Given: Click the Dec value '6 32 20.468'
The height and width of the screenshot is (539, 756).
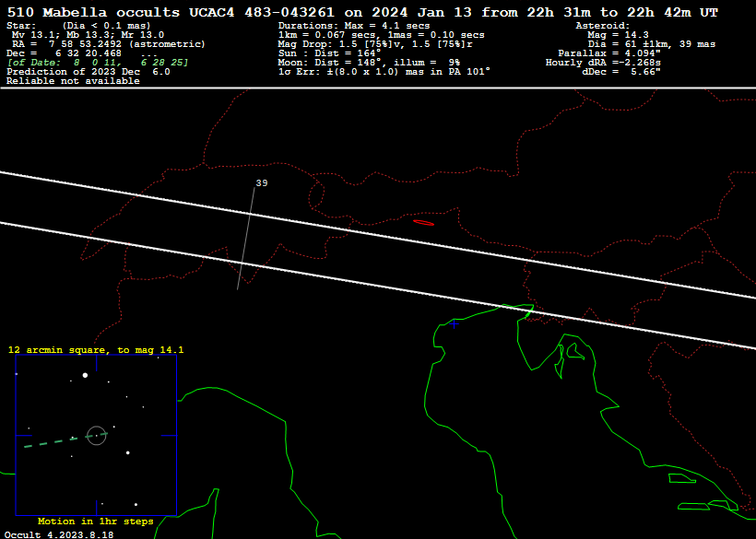Looking at the screenshot, I should point(89,53).
